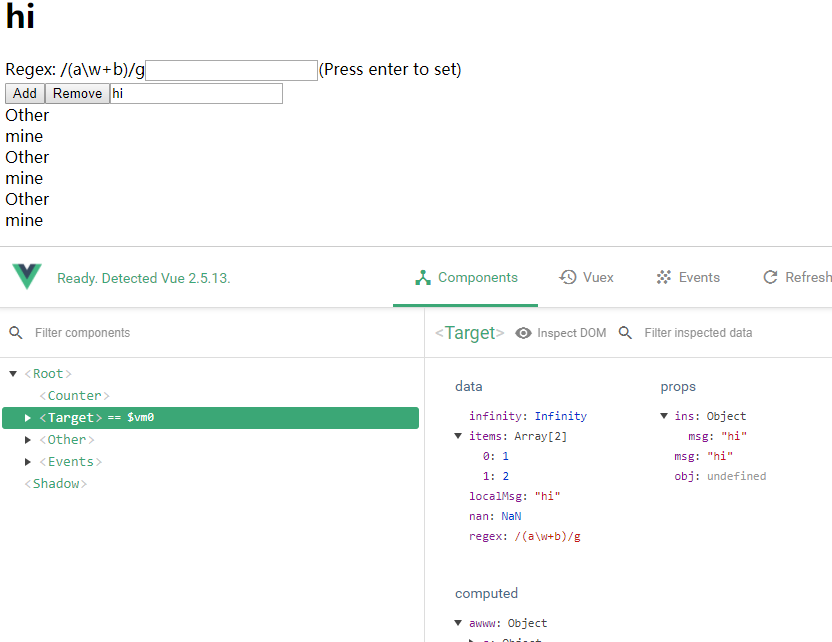This screenshot has width=832, height=642.
Task: Click the Events grid icon
Action: (x=663, y=277)
